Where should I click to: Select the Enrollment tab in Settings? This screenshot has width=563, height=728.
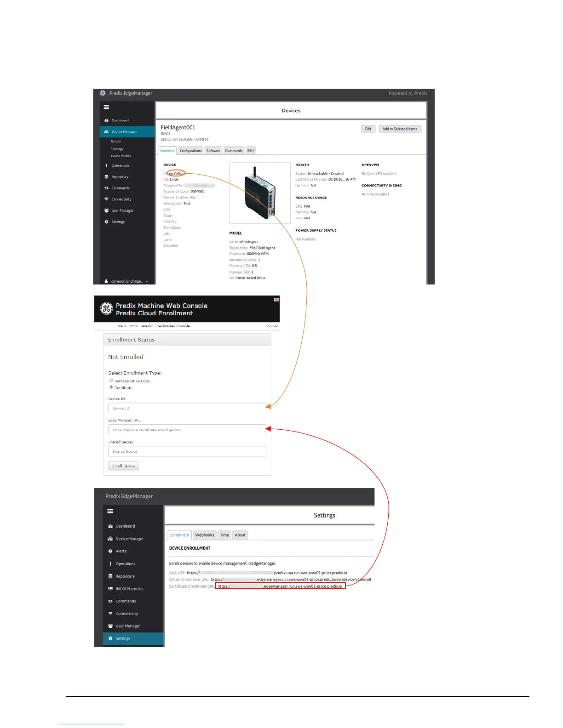pyautogui.click(x=180, y=535)
